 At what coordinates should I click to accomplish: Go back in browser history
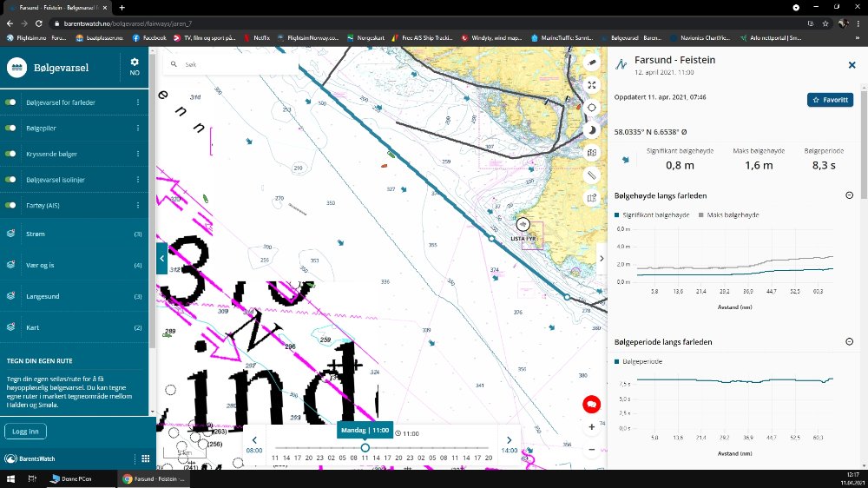(x=10, y=23)
